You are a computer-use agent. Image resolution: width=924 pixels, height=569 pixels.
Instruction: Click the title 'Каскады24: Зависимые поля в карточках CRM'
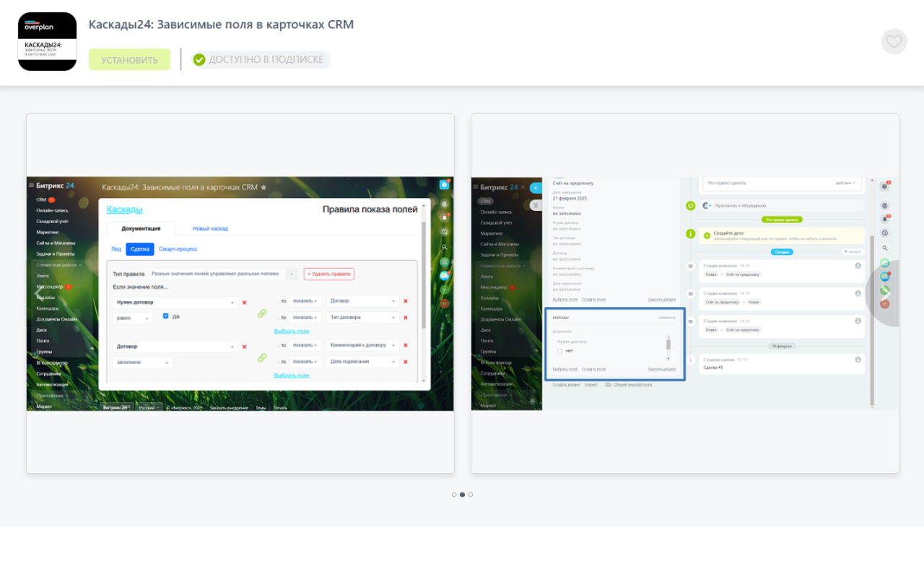(x=221, y=25)
